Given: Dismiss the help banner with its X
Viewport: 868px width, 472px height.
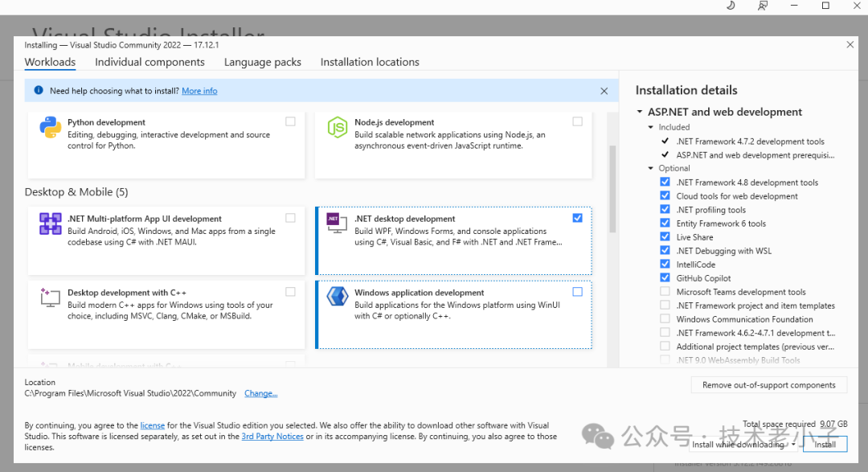Looking at the screenshot, I should pyautogui.click(x=604, y=91).
